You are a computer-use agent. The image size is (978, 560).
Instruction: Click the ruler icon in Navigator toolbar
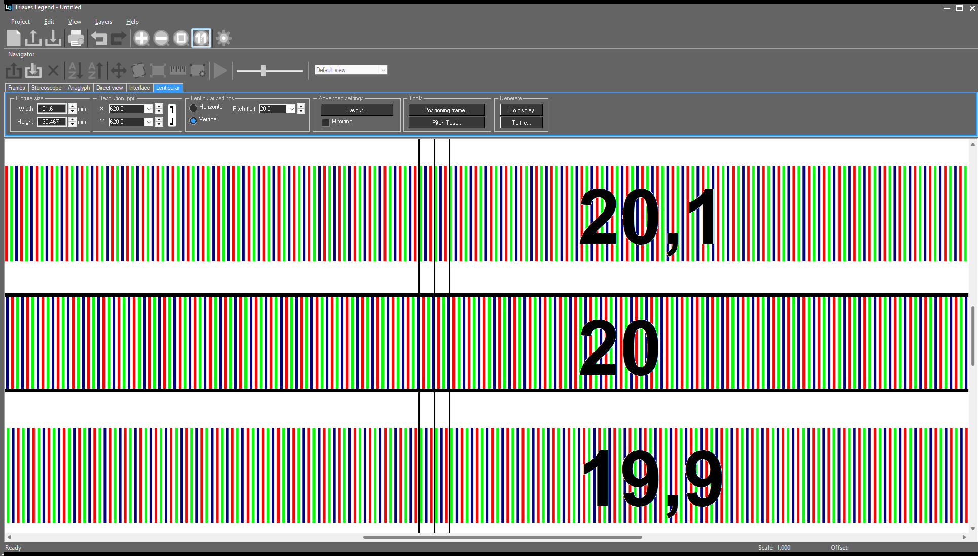[x=178, y=71]
